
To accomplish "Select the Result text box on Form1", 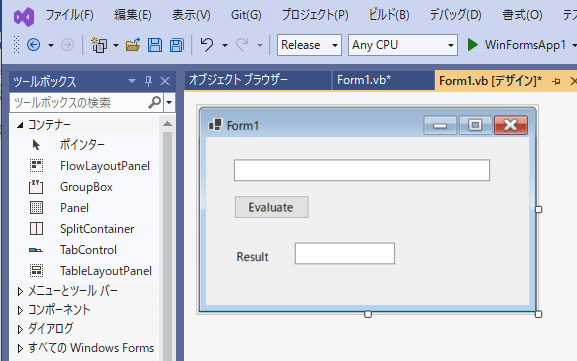I will pyautogui.click(x=345, y=253).
